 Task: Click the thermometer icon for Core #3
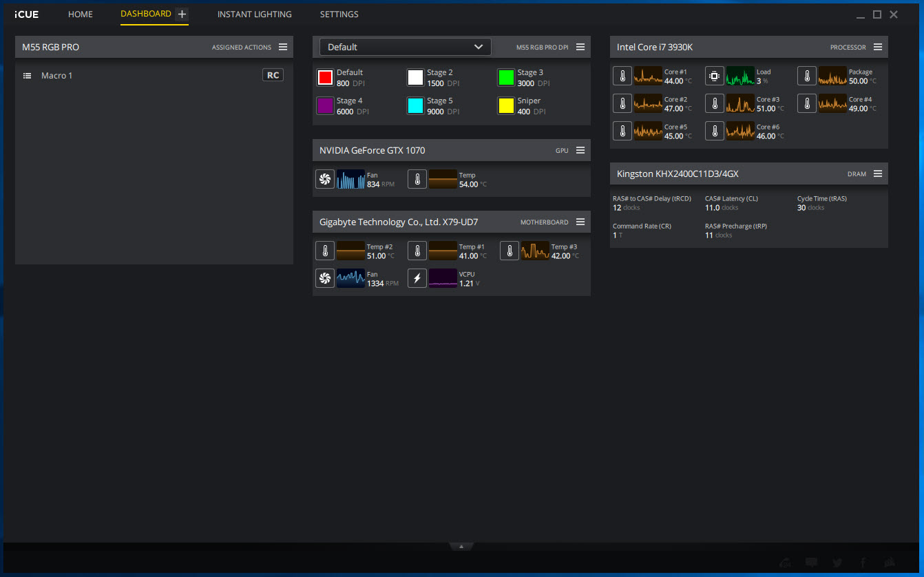715,103
